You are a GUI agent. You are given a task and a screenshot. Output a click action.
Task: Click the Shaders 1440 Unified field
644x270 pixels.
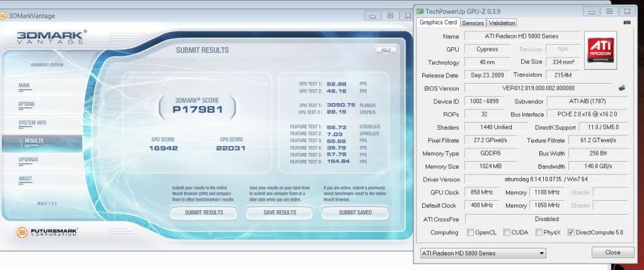pyautogui.click(x=496, y=127)
